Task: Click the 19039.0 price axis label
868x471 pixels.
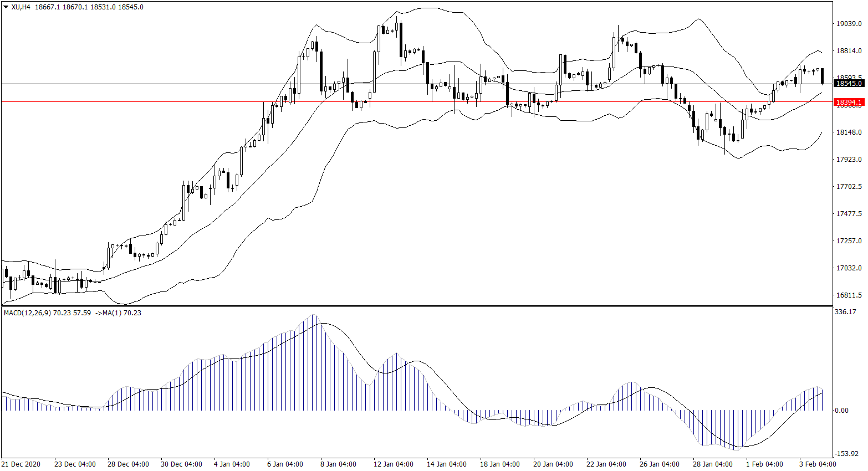Action: 849,24
